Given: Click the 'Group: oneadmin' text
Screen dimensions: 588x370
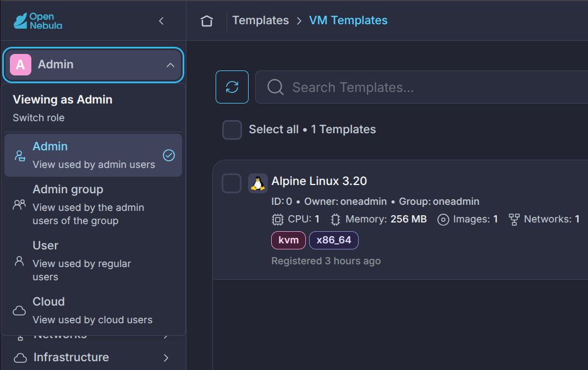Looking at the screenshot, I should [439, 202].
